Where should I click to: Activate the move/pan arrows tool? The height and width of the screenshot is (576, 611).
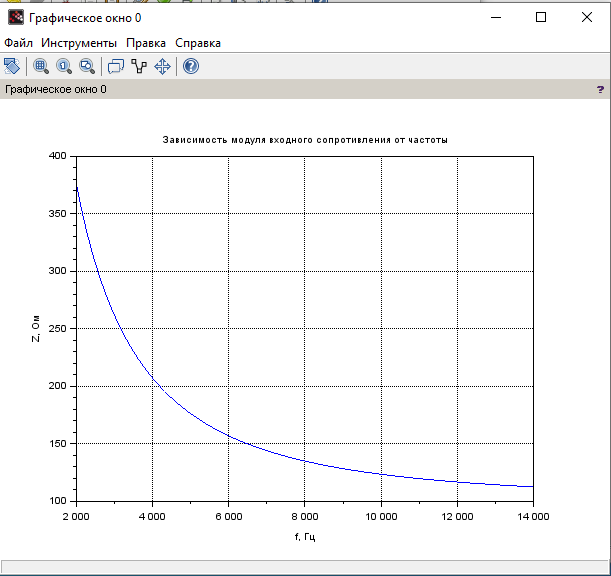(x=162, y=66)
